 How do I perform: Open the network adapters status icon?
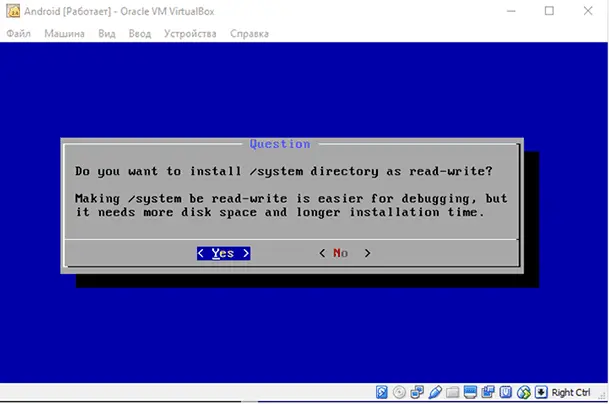[x=417, y=392]
